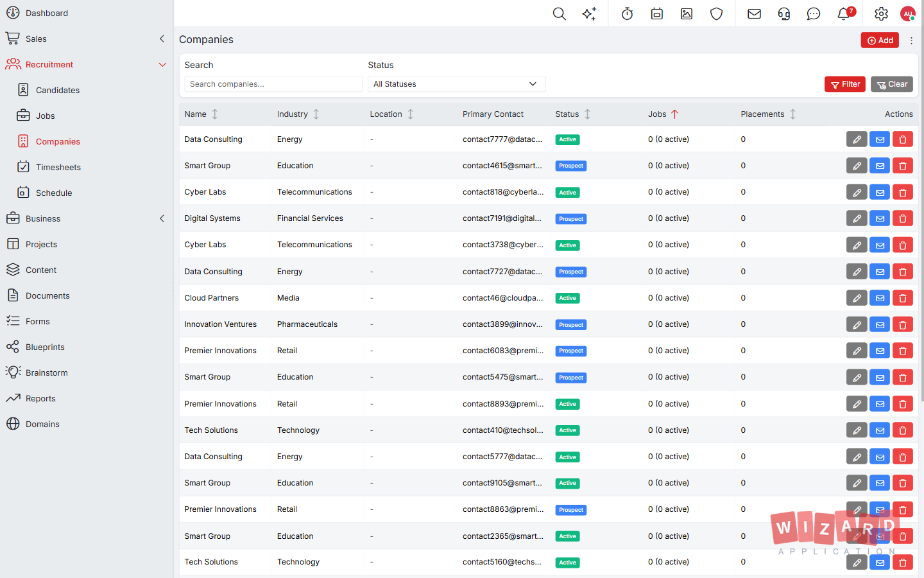Screen dimensions: 924x578
Task: Open the stopwatch timer icon
Action: click(x=628, y=13)
